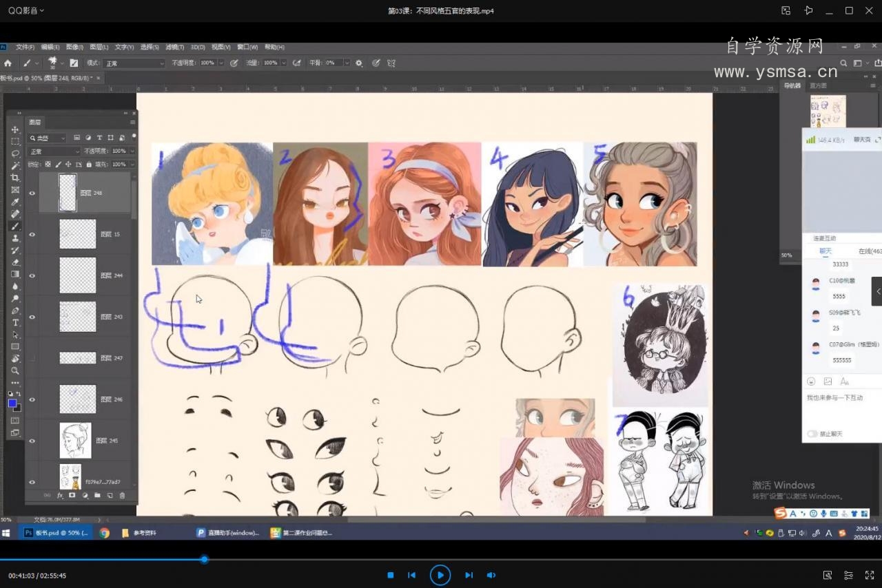Click the delete layer trash icon
The width and height of the screenshot is (882, 588).
123,495
